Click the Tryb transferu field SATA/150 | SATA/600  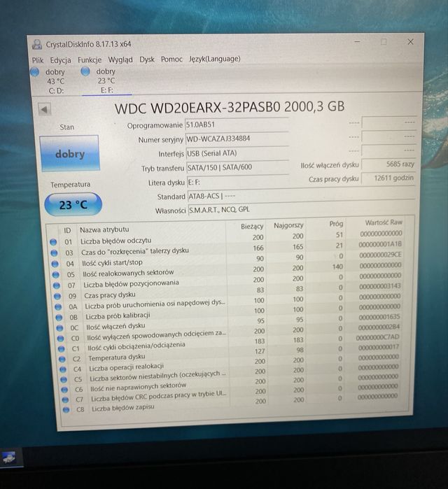click(237, 167)
